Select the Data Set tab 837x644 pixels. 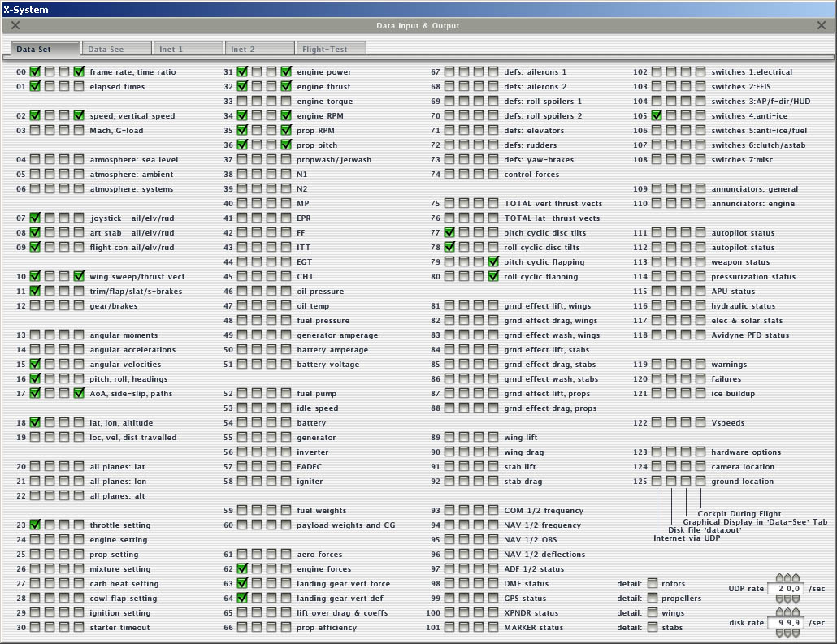(46, 49)
